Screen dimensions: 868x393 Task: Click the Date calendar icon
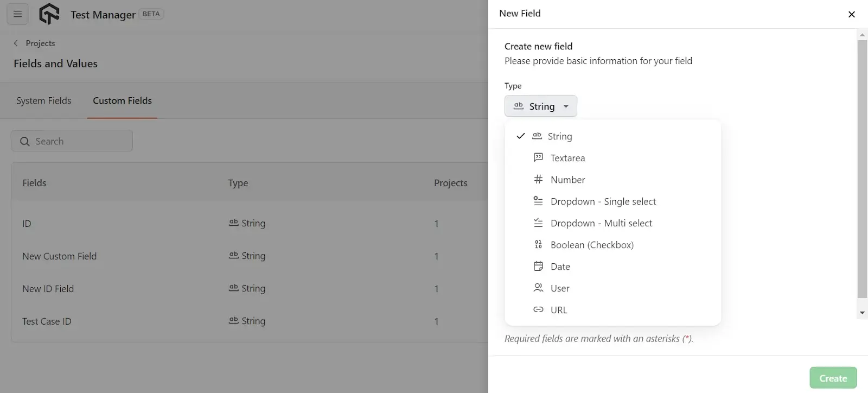538,266
